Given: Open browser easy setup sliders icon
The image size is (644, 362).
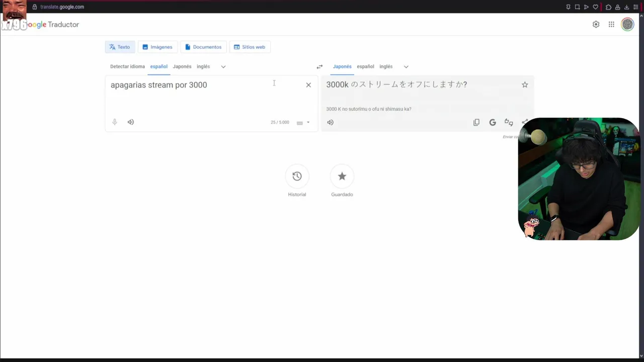Looking at the screenshot, I should (635, 7).
